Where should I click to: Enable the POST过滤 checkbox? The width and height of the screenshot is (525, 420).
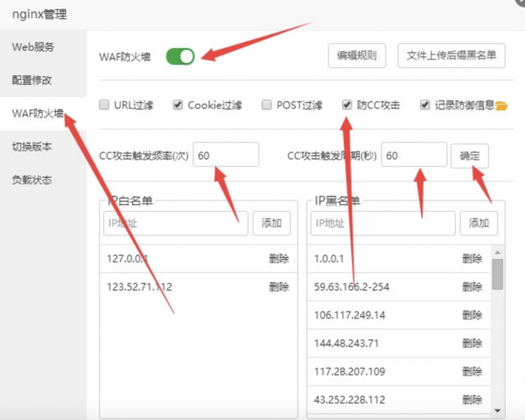tap(268, 105)
